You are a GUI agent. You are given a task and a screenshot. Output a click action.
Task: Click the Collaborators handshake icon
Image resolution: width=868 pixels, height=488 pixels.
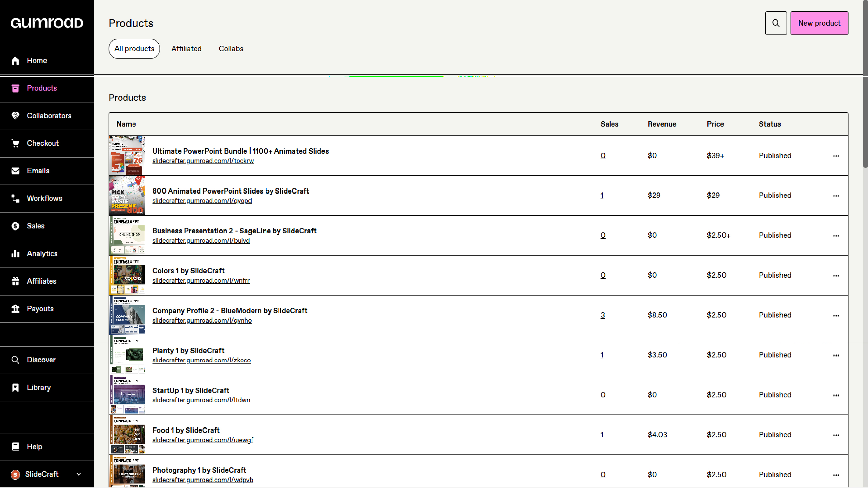[15, 116]
